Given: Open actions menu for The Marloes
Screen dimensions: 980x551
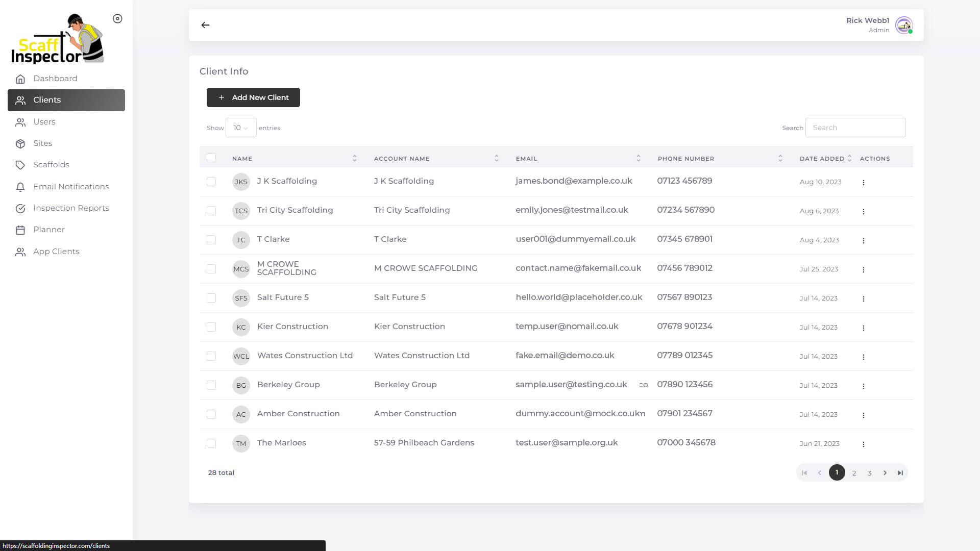Looking at the screenshot, I should pyautogui.click(x=863, y=444).
